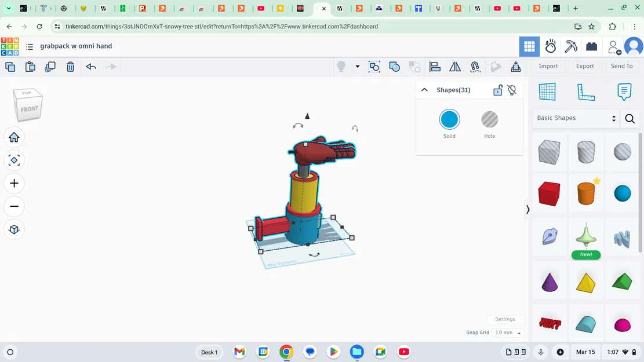The width and height of the screenshot is (644, 362).
Task: Click Home view icon
Action: click(x=14, y=137)
